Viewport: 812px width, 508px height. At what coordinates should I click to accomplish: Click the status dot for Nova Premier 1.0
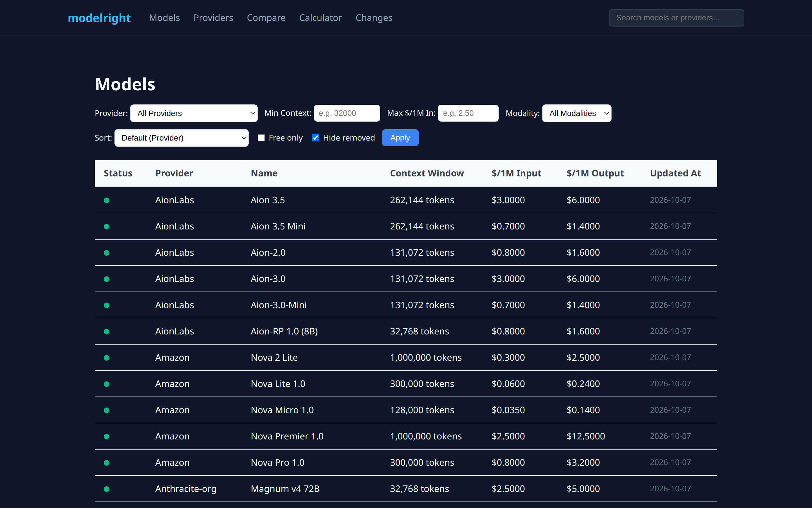tap(107, 436)
